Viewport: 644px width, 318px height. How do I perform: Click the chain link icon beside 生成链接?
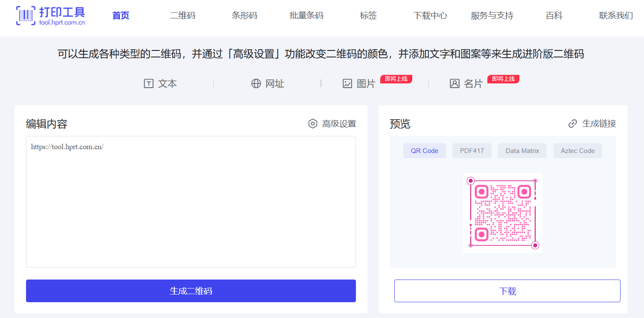pyautogui.click(x=573, y=124)
